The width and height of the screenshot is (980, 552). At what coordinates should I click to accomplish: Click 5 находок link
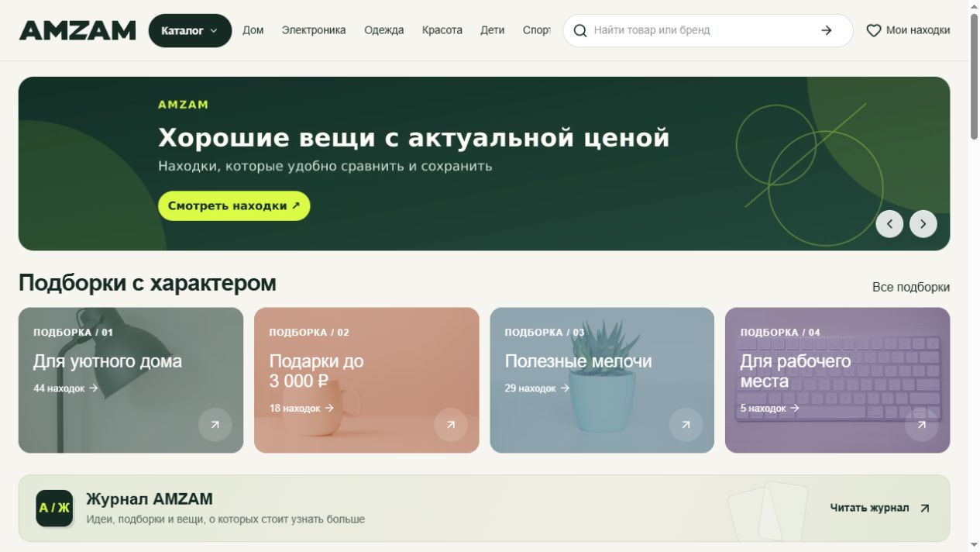click(769, 409)
